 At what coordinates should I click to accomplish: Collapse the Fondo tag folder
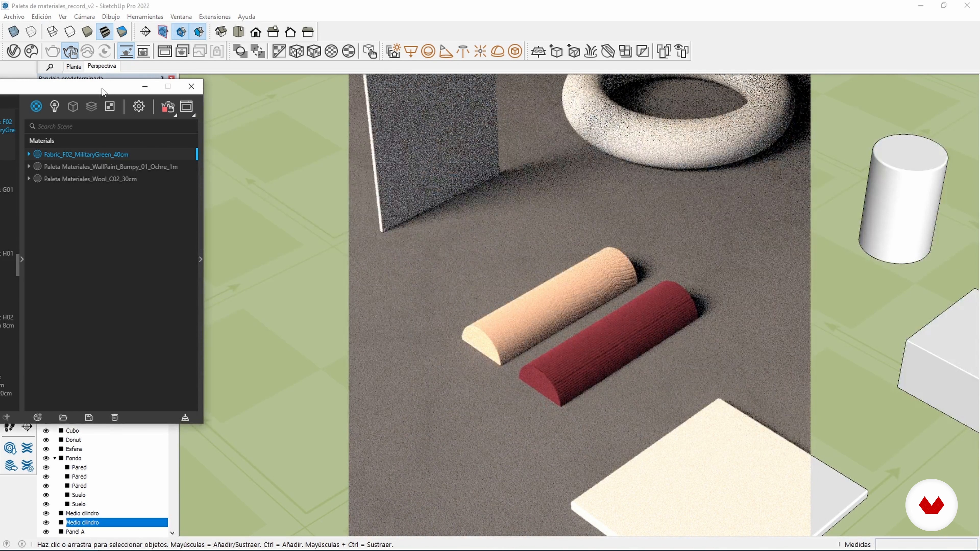55,458
